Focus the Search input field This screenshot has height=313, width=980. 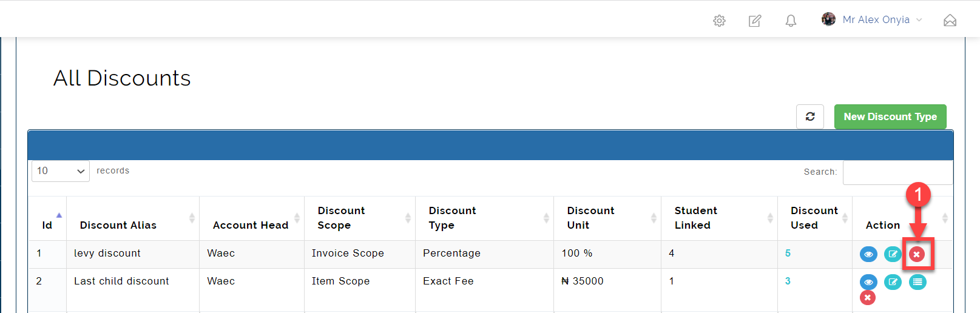(x=897, y=172)
